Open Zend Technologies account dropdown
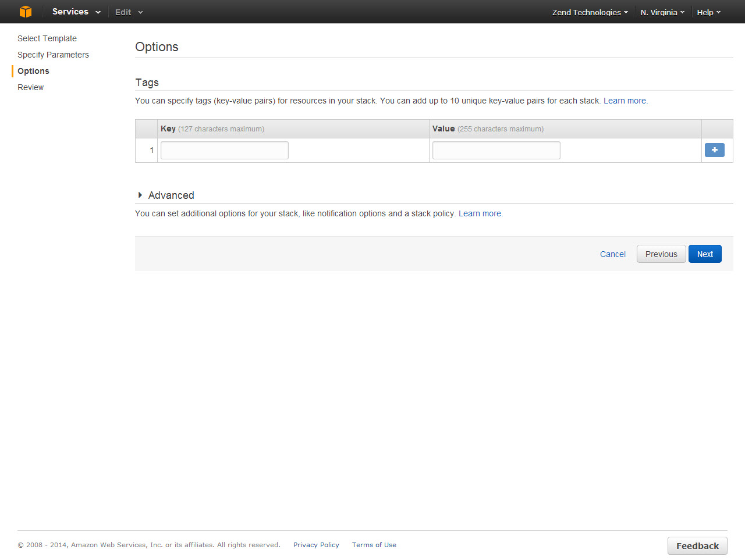This screenshot has height=560, width=745. [x=590, y=12]
